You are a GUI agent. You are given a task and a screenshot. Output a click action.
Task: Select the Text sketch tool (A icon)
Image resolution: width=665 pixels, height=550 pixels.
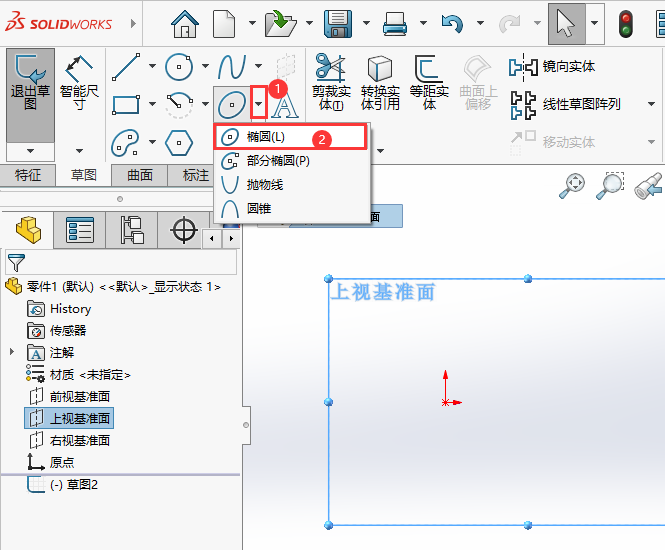pos(285,105)
